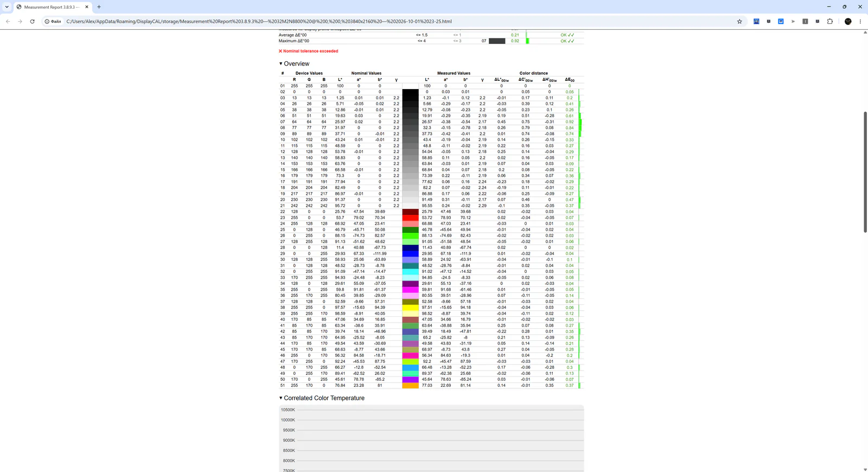Click the gray bar-shaped extension icon

click(x=805, y=22)
